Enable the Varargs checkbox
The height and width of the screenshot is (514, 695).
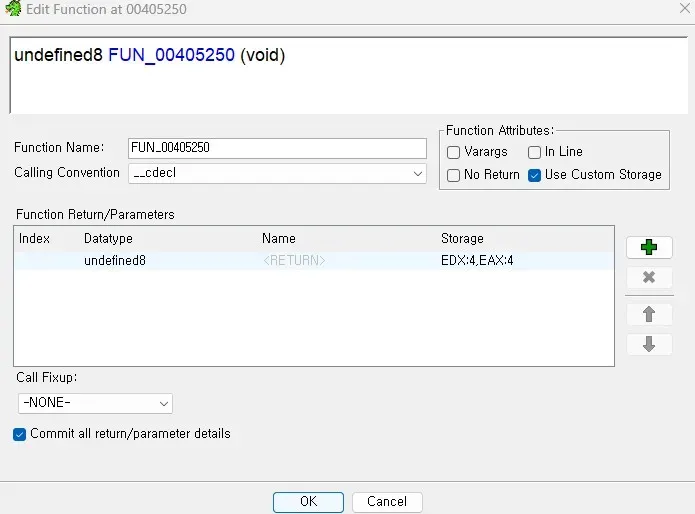coord(454,152)
